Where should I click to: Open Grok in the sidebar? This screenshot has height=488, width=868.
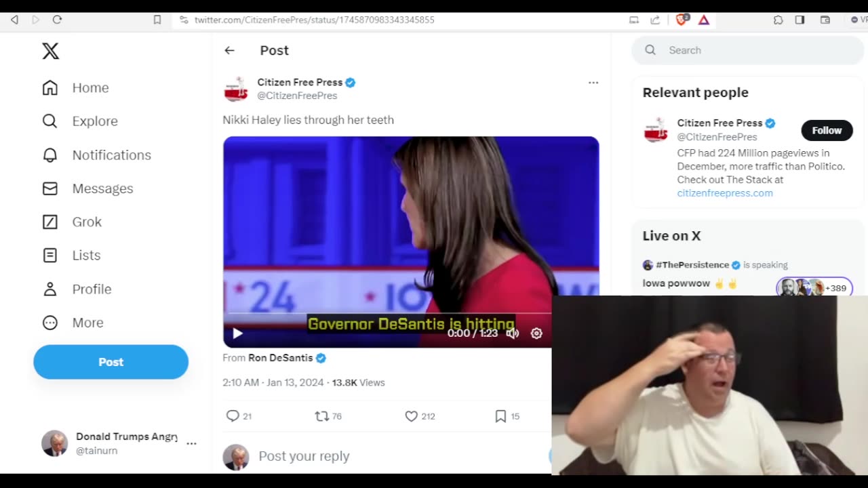pyautogui.click(x=71, y=222)
